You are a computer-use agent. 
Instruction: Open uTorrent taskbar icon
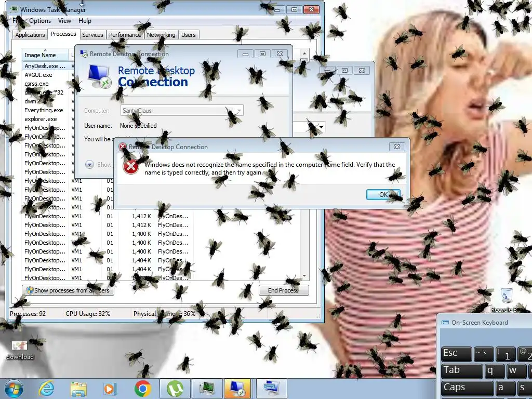[175, 389]
